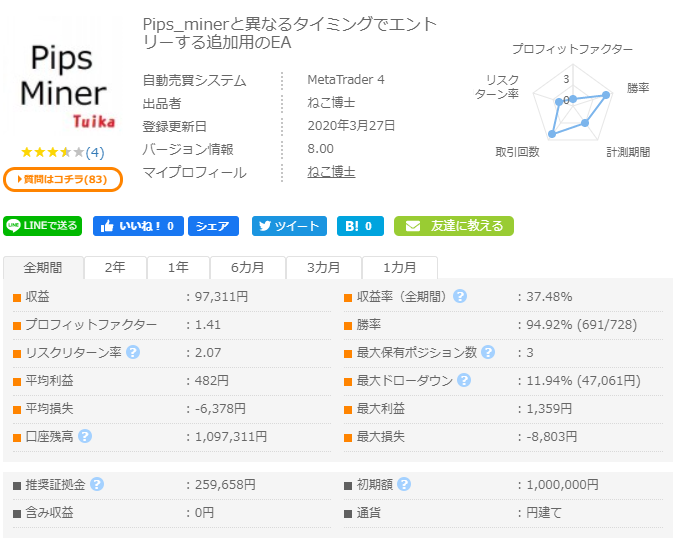The image size is (696, 543).
Task: Click the 登録更新日 label
Action: 174,126
